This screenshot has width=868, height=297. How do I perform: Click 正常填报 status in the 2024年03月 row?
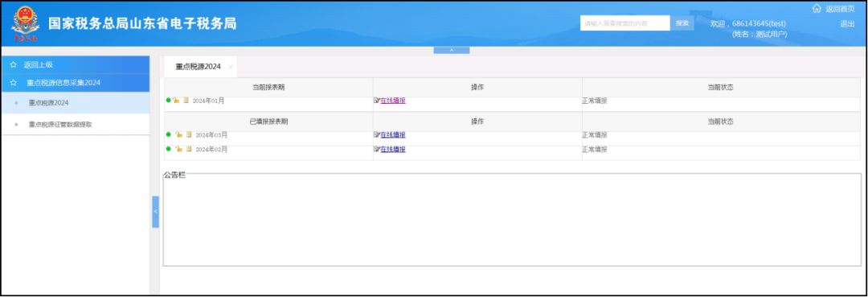pyautogui.click(x=595, y=134)
